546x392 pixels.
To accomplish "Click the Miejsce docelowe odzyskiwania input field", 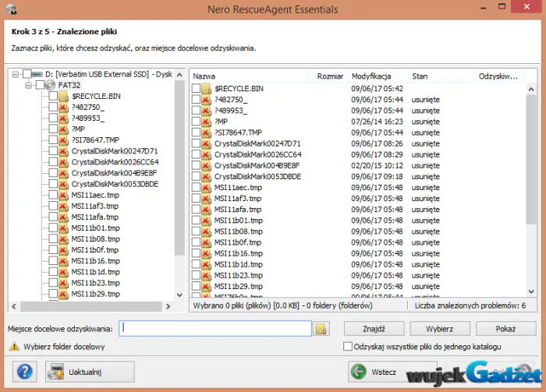I will 215,328.
